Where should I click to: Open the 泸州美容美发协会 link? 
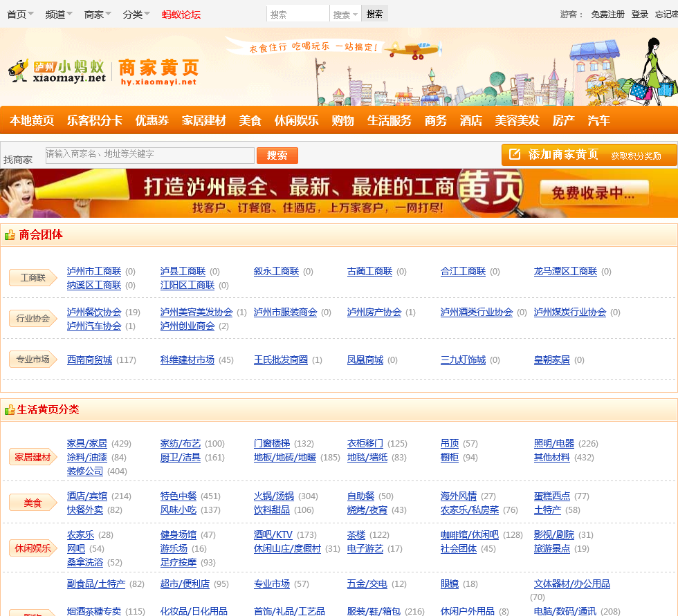(196, 312)
